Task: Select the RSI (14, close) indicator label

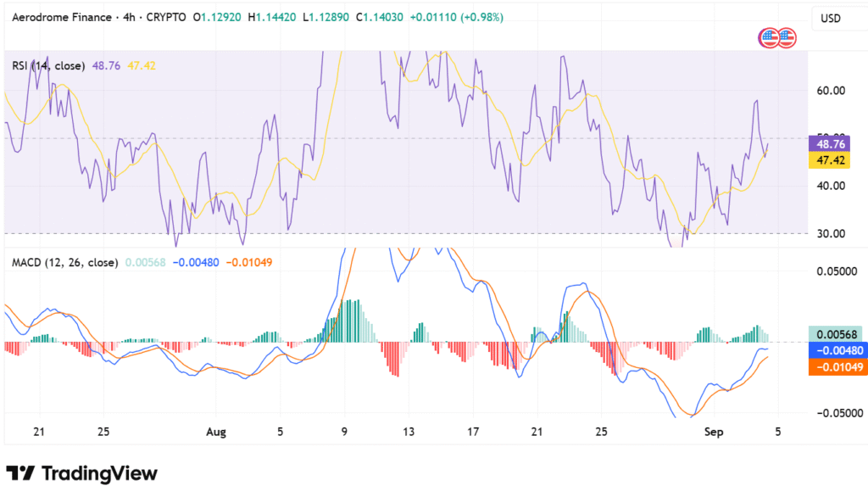Action: (48, 66)
